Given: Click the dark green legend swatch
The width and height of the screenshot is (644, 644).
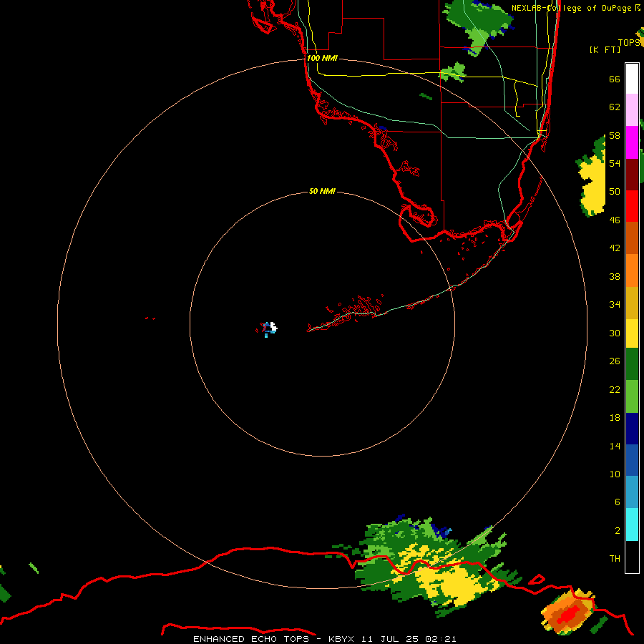Looking at the screenshot, I should (x=632, y=364).
